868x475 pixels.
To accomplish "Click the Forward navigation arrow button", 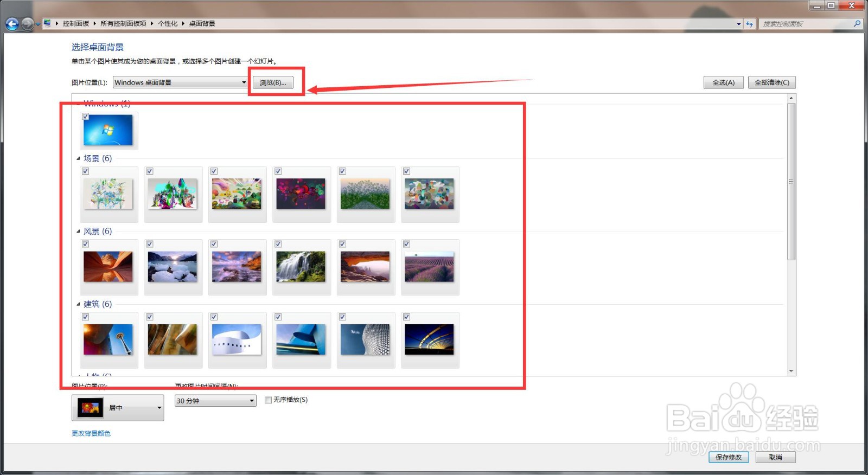I will 27,24.
